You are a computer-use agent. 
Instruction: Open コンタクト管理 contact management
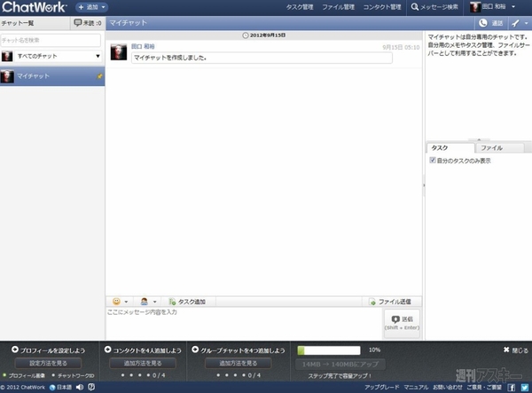382,7
